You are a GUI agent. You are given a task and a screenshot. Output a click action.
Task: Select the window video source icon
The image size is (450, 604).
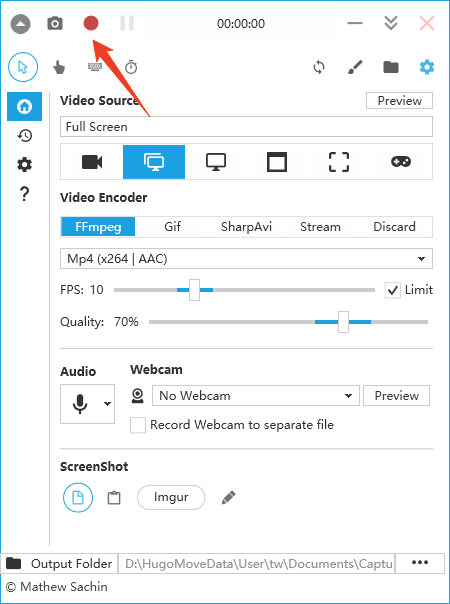(x=277, y=162)
